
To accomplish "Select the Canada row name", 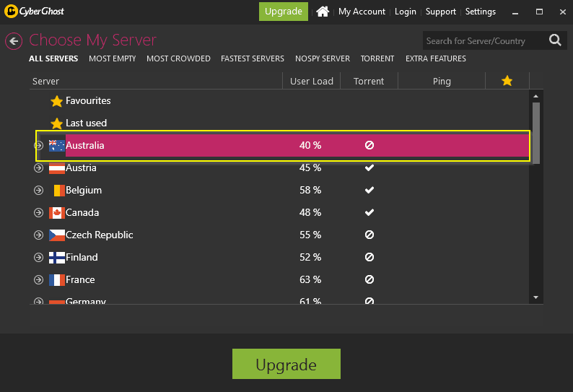I will pyautogui.click(x=82, y=212).
